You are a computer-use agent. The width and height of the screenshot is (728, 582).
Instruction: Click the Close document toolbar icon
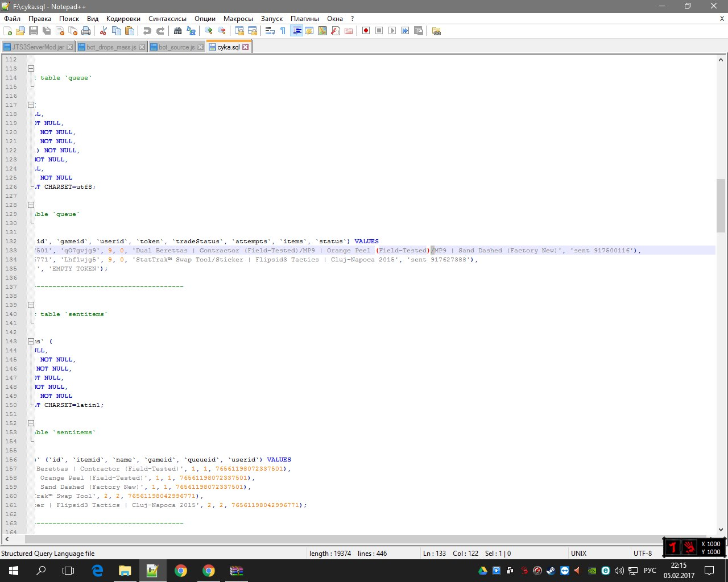pyautogui.click(x=60, y=31)
